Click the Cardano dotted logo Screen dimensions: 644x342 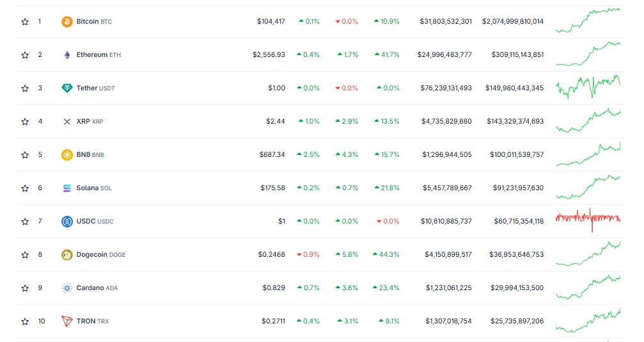(x=67, y=288)
